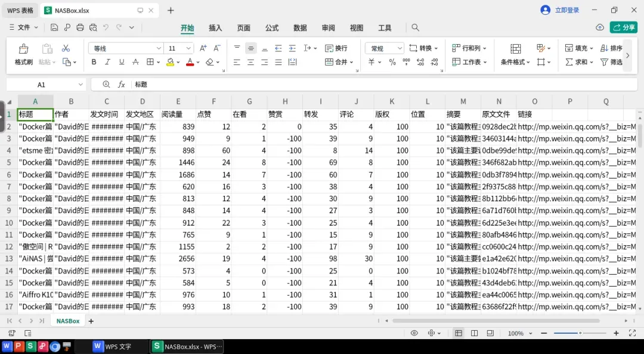The width and height of the screenshot is (644, 354).
Task: Click the percent style icon
Action: click(x=392, y=62)
